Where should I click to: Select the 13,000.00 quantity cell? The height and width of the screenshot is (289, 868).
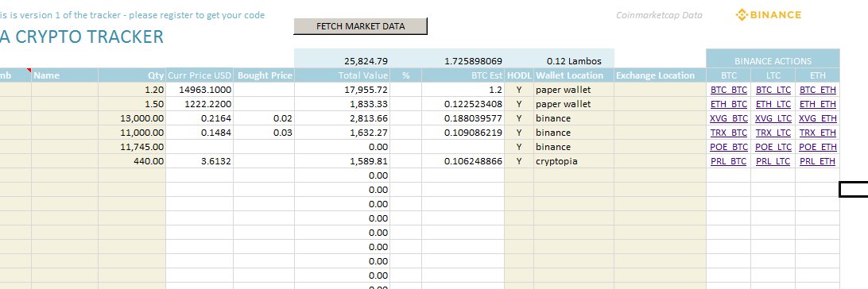point(132,118)
